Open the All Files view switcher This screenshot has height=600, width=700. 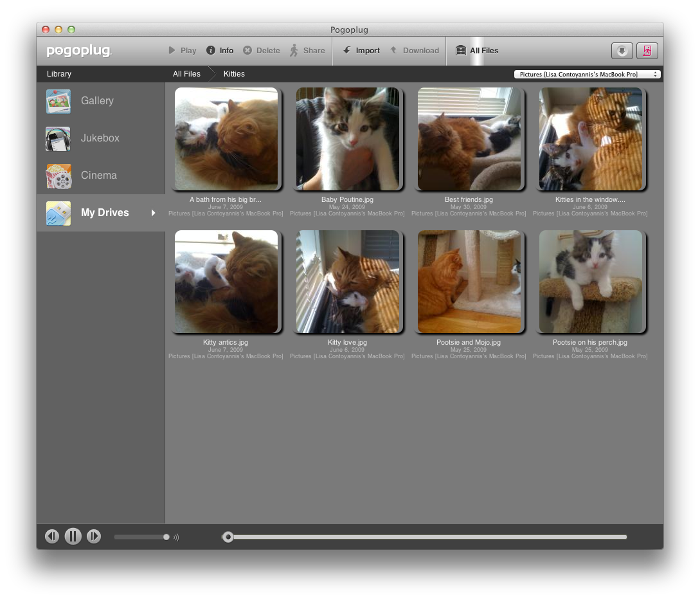point(477,51)
